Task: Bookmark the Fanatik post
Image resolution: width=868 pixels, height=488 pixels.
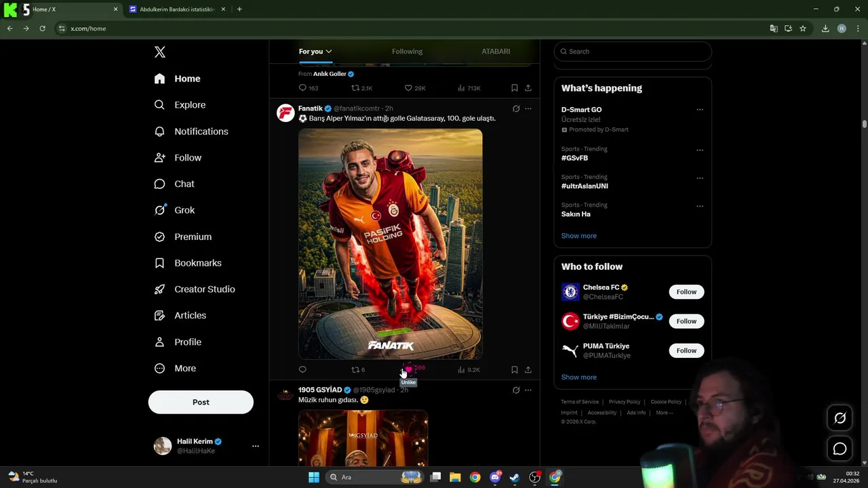Action: [x=515, y=370]
